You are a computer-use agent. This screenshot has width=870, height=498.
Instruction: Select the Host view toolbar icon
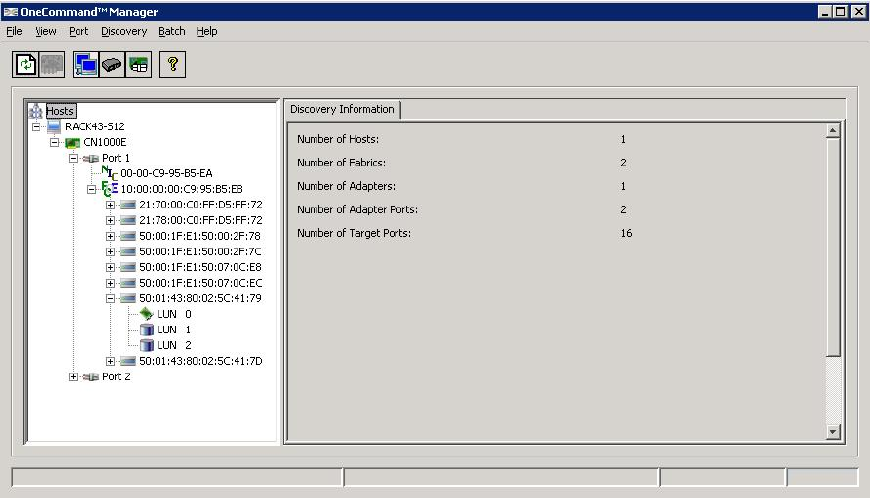[x=85, y=65]
